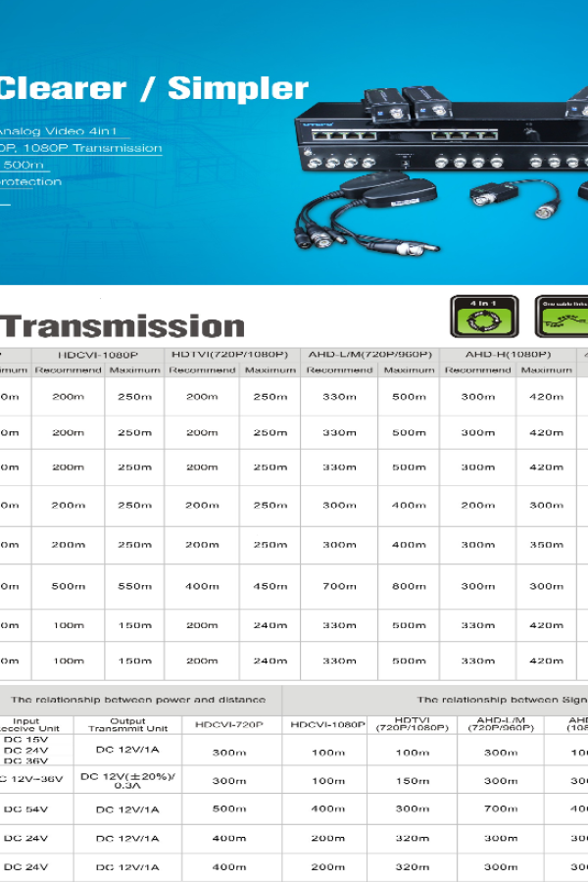
Task: Select "700m" in the DC 54V row
Action: coord(501,808)
